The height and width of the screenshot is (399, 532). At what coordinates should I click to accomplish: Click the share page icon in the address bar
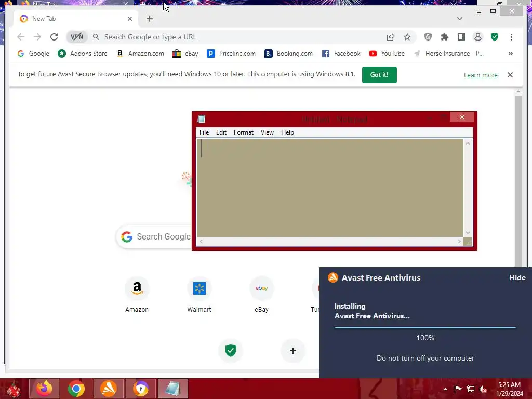click(391, 37)
